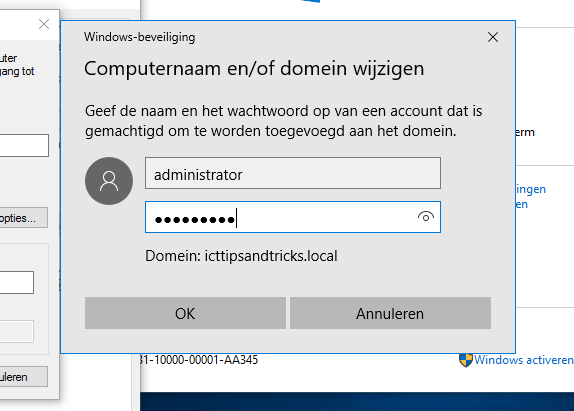Click the blue link ending in 'en'

pos(522,204)
